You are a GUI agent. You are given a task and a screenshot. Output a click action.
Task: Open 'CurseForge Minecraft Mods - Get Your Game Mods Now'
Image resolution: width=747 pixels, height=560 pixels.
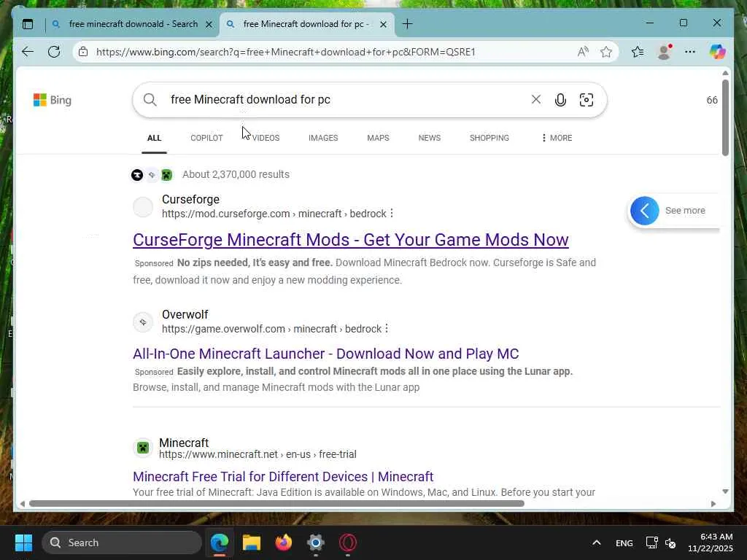tap(351, 239)
